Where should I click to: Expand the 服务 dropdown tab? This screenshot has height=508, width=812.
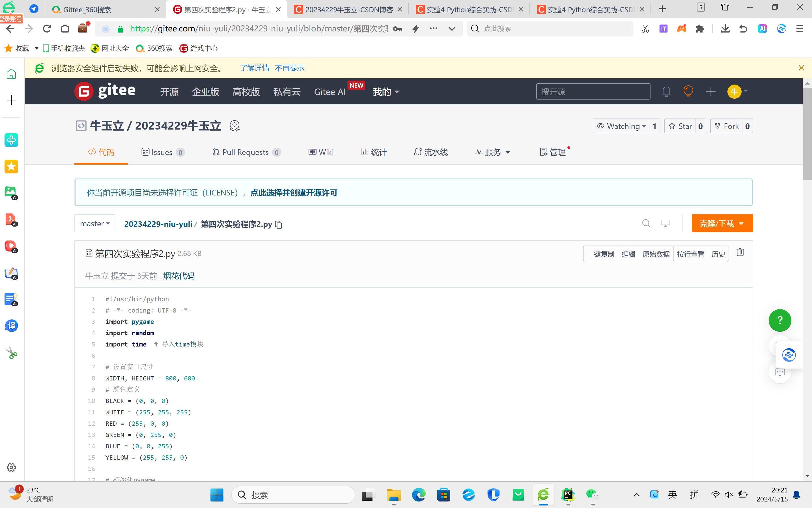tap(492, 152)
